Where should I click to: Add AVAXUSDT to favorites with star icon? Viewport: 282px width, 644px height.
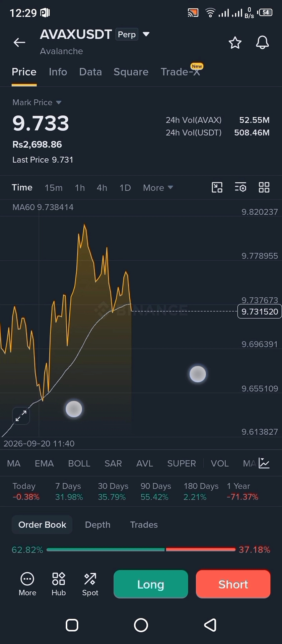[235, 43]
